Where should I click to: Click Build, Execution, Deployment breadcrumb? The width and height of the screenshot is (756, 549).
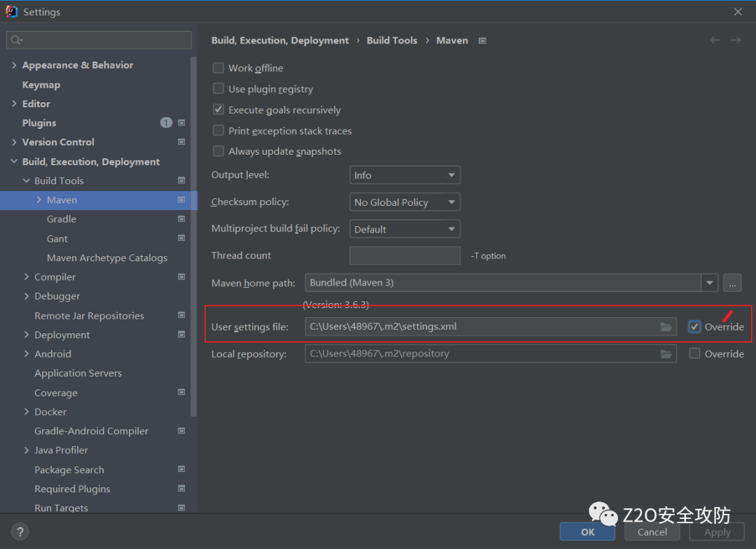tap(279, 41)
